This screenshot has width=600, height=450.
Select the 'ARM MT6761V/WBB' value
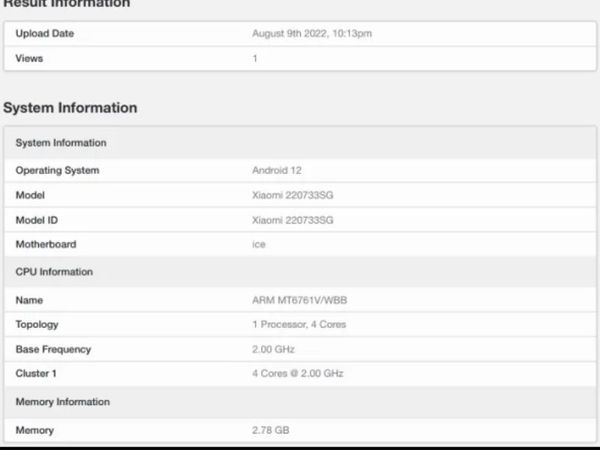pyautogui.click(x=300, y=300)
